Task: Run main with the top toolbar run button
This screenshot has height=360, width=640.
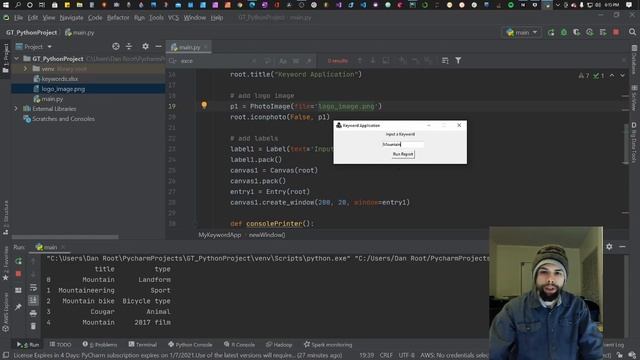Action: [x=551, y=32]
